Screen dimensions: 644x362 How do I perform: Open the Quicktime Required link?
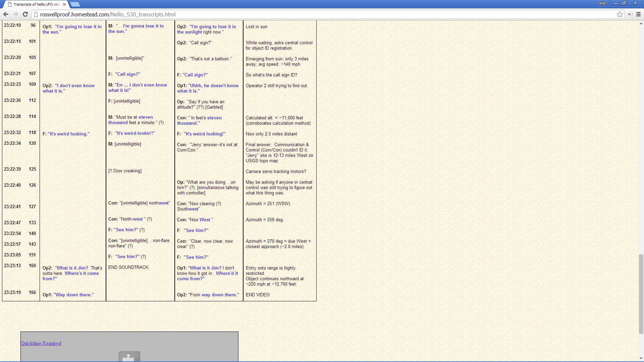tap(41, 343)
